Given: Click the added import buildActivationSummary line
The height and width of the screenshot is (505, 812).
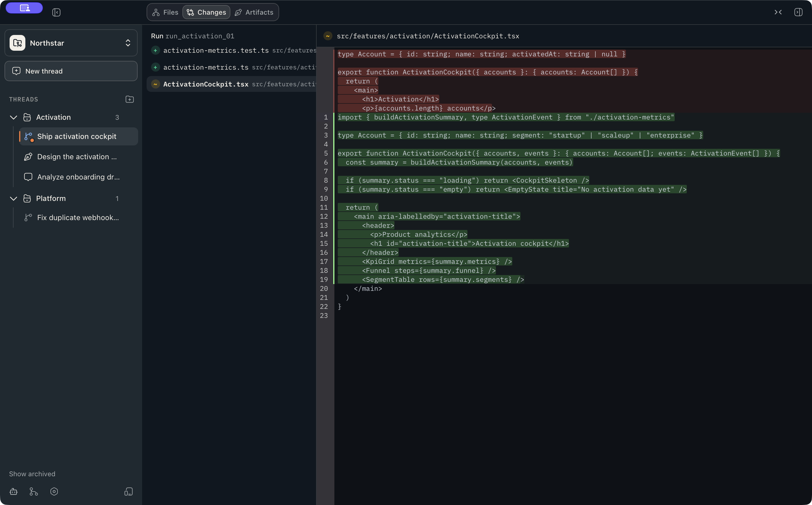Looking at the screenshot, I should (x=506, y=117).
